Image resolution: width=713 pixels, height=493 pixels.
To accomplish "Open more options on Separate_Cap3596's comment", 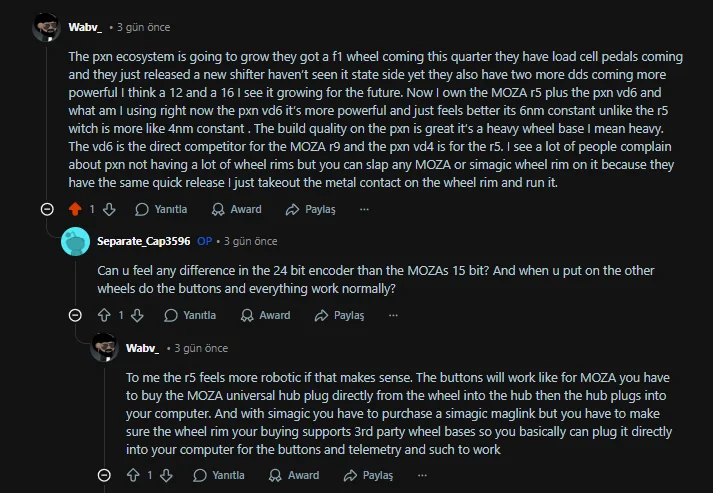I will pos(393,315).
